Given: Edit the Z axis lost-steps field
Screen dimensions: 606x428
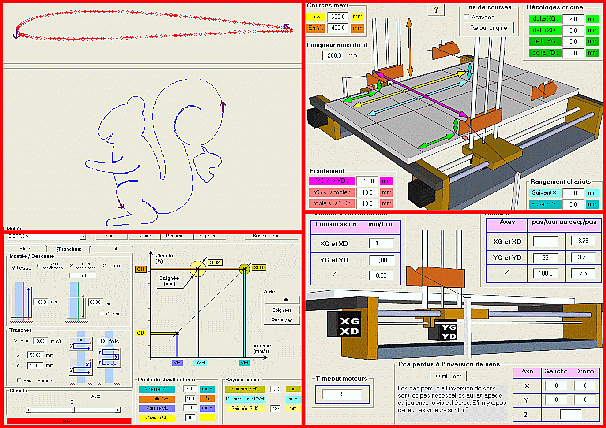Looking at the screenshot, I should [x=570, y=414].
